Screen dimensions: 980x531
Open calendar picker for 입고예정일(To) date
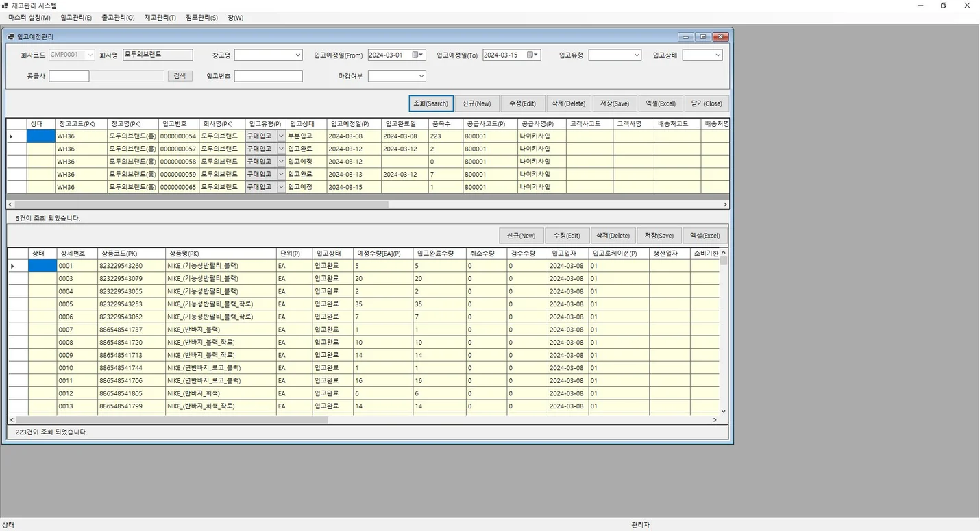[x=532, y=55]
